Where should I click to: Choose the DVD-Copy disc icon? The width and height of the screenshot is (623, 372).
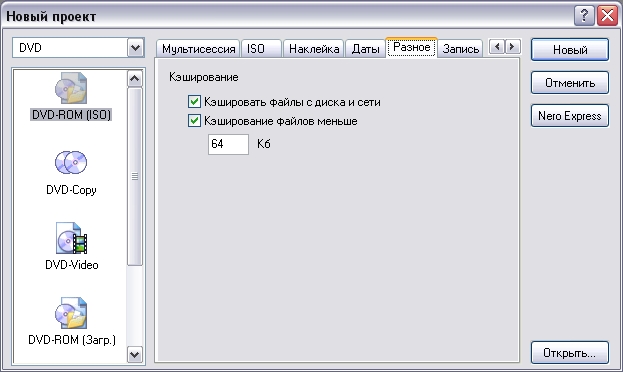pos(71,163)
